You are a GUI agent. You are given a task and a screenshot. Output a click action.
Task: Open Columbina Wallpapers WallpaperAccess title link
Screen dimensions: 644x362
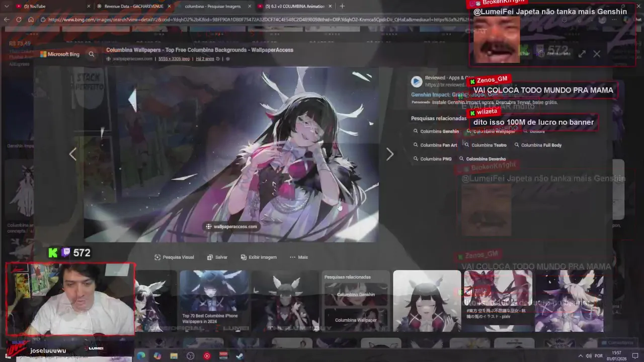point(200,50)
